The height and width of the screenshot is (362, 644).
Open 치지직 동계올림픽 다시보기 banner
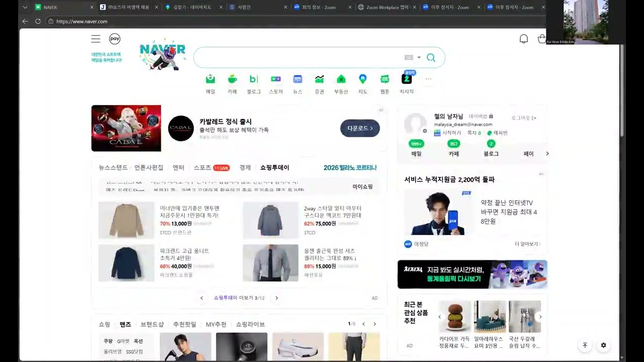coord(472,275)
